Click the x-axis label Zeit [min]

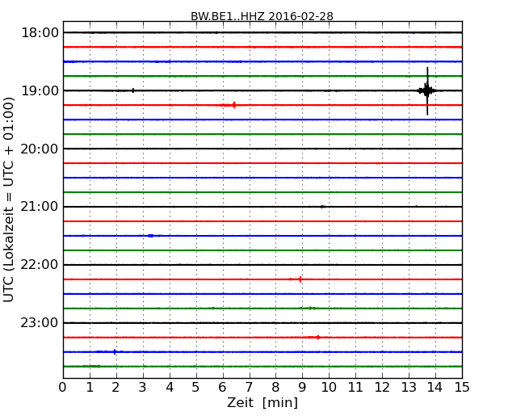262,402
